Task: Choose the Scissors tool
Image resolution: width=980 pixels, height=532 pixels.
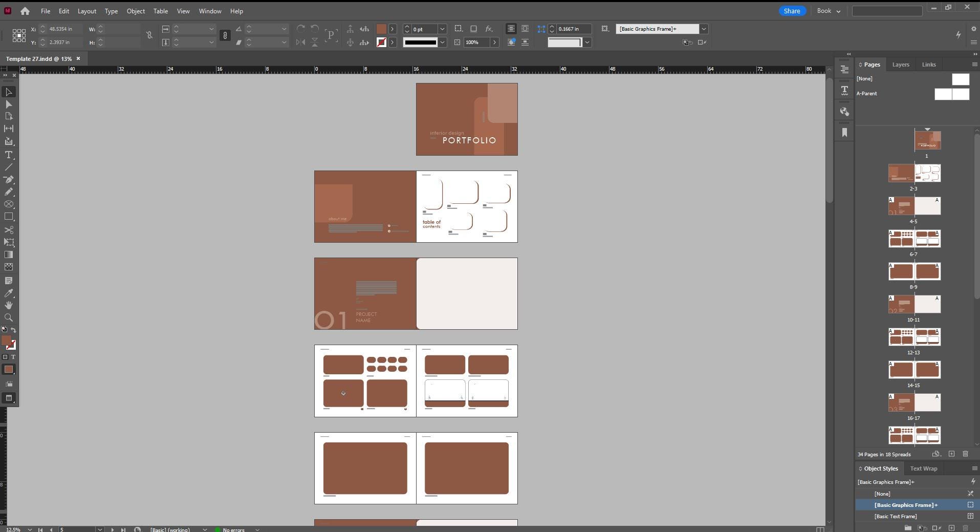Action: (x=9, y=230)
